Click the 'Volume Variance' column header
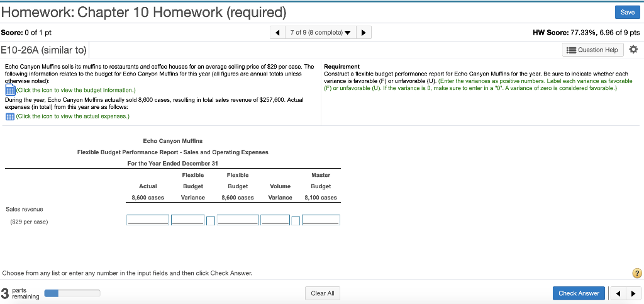Viewport: 644px width, 304px height. tap(280, 192)
